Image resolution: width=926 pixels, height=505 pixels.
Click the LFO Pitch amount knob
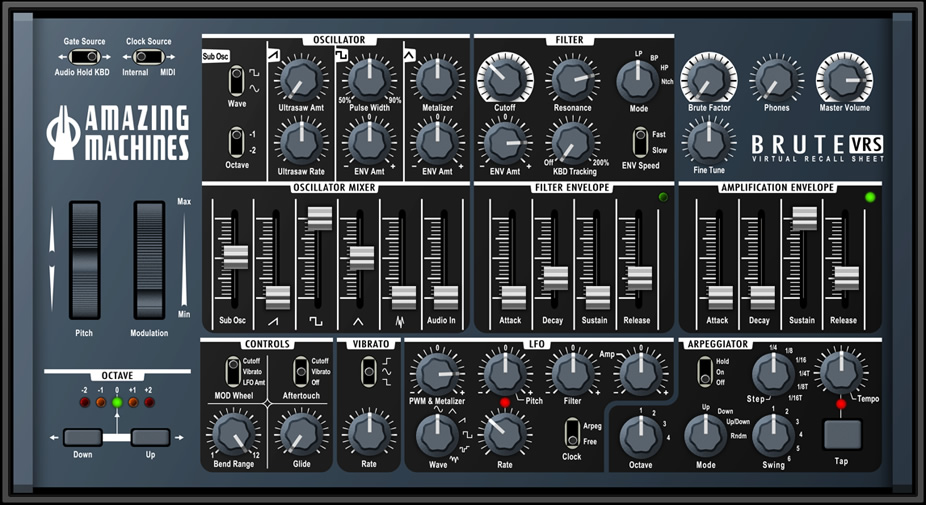(505, 374)
